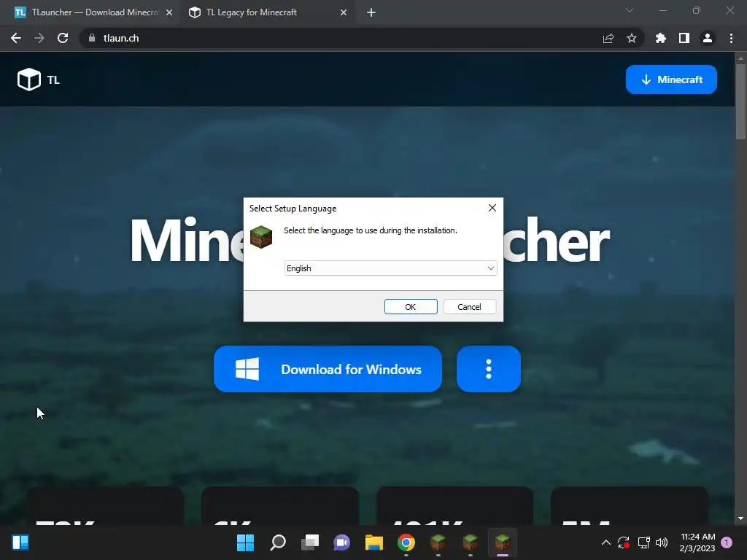The height and width of the screenshot is (560, 747).
Task: Open the Chat app in taskbar
Action: click(342, 542)
